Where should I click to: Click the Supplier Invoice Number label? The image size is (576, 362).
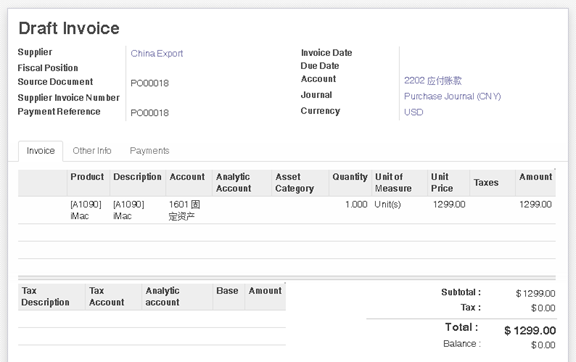69,98
